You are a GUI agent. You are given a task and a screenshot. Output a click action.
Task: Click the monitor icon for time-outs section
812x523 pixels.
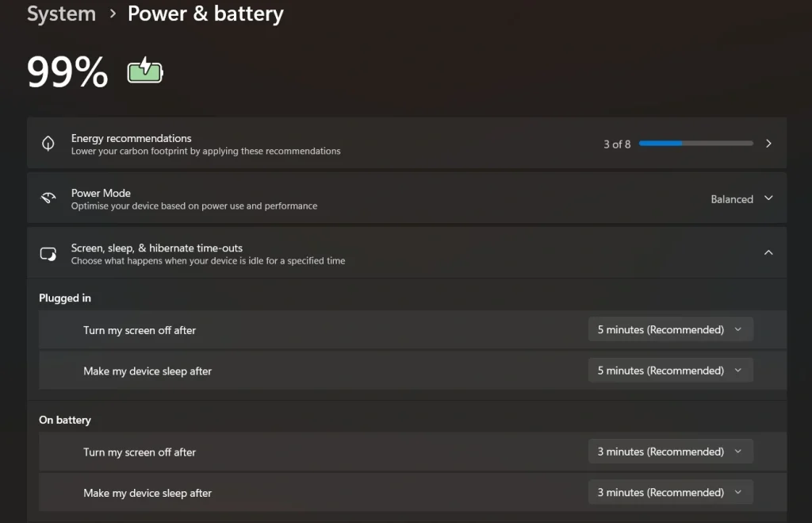(x=48, y=253)
